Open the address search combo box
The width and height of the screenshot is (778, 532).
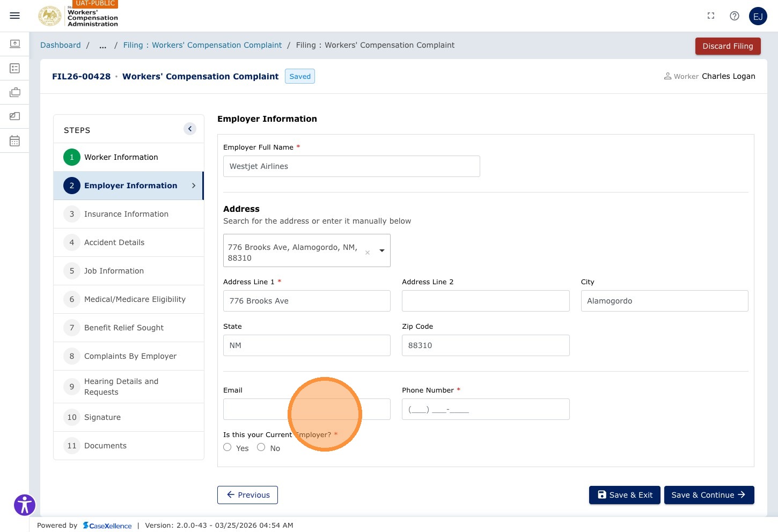307,250
